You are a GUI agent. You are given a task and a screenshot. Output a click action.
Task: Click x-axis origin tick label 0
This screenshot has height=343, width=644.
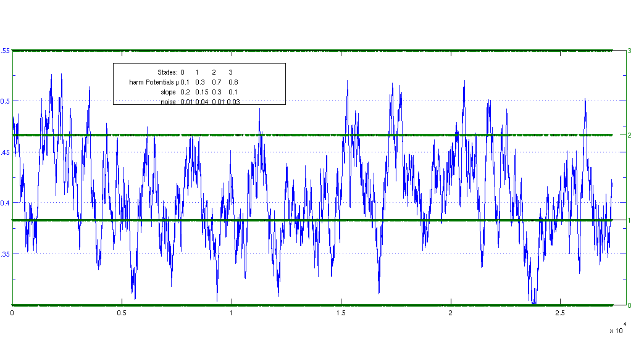12,313
